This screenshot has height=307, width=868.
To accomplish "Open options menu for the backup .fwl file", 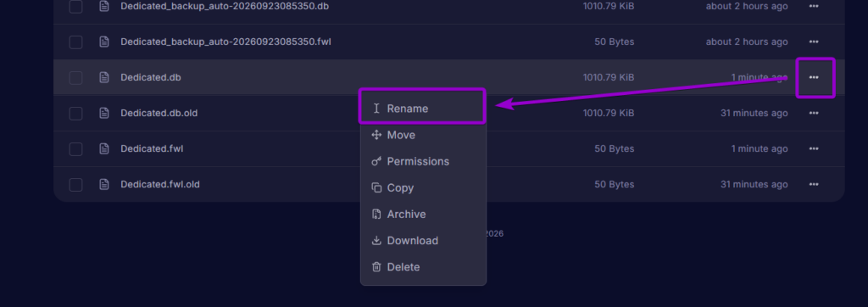I will point(813,42).
